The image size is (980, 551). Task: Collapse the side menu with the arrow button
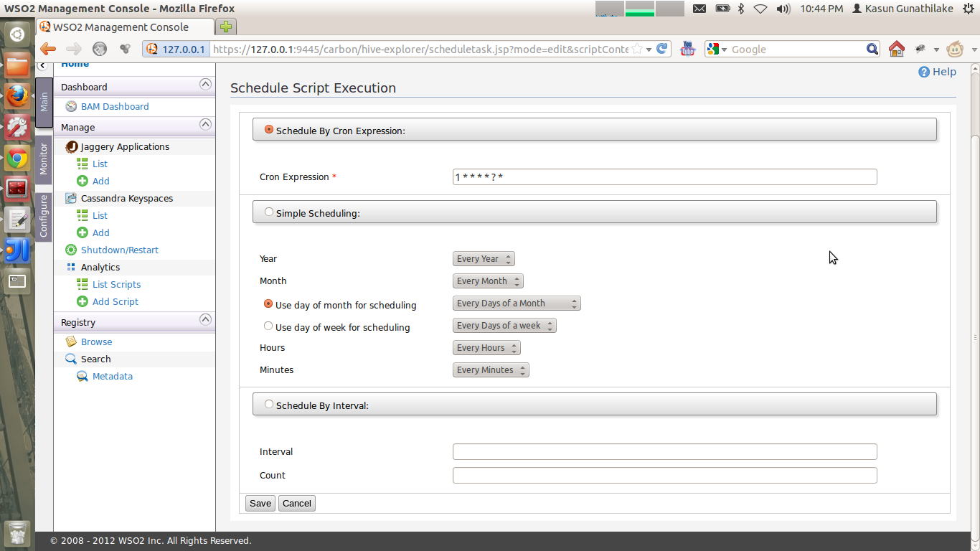pyautogui.click(x=42, y=66)
